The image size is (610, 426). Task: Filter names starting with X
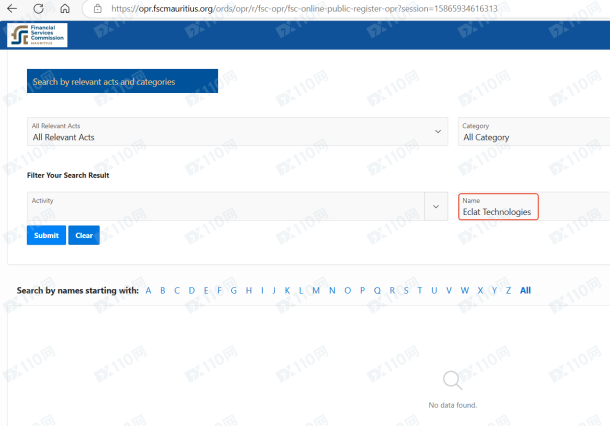[480, 291]
